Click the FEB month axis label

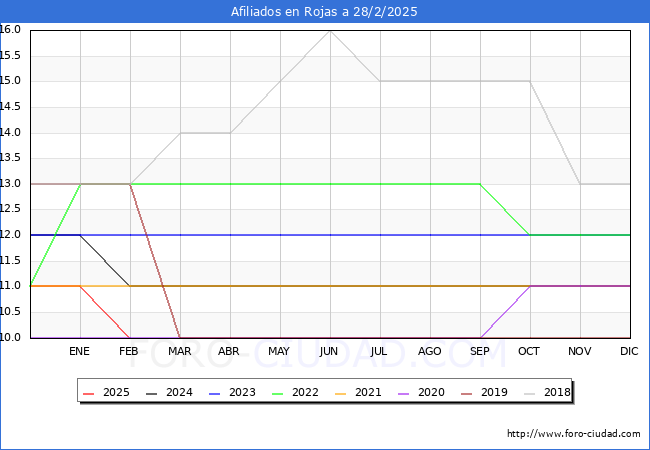point(129,351)
